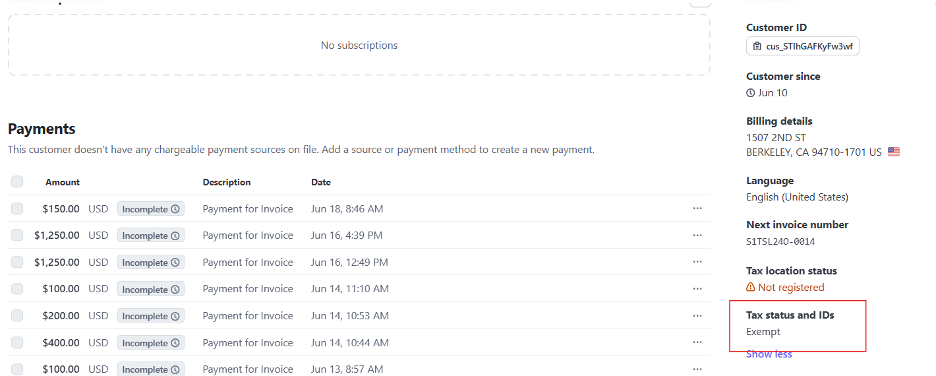Open ellipsis menu for Jun 14, 11:10 AM payment

click(x=697, y=289)
